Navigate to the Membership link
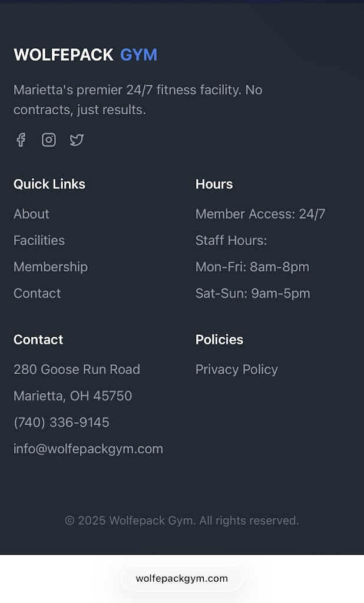 51,267
